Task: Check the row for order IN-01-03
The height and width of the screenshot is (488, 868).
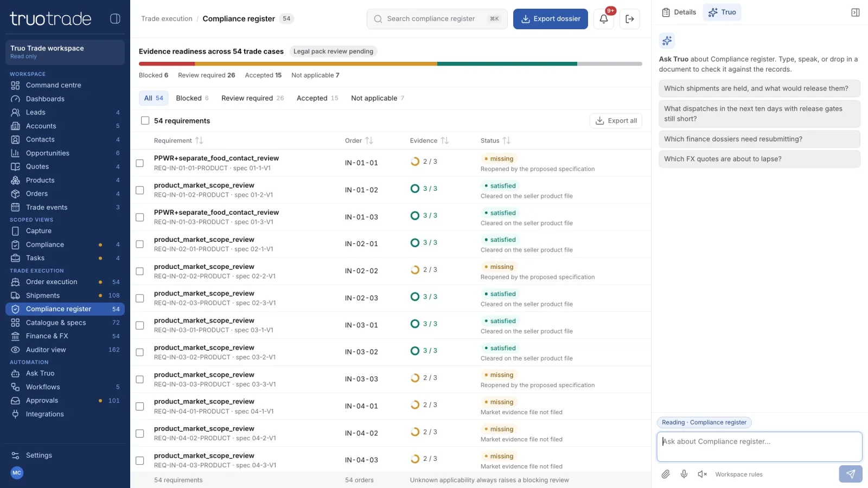Action: (x=140, y=217)
